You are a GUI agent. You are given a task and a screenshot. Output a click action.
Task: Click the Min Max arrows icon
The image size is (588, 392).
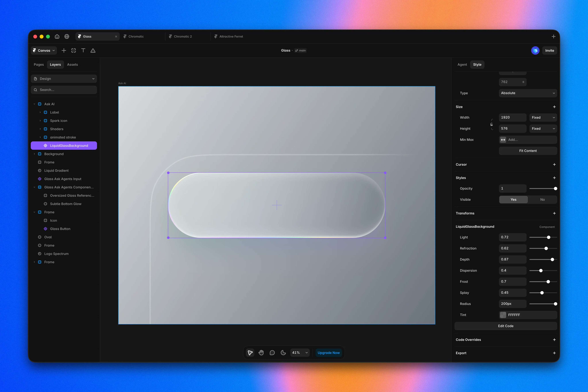pyautogui.click(x=503, y=140)
